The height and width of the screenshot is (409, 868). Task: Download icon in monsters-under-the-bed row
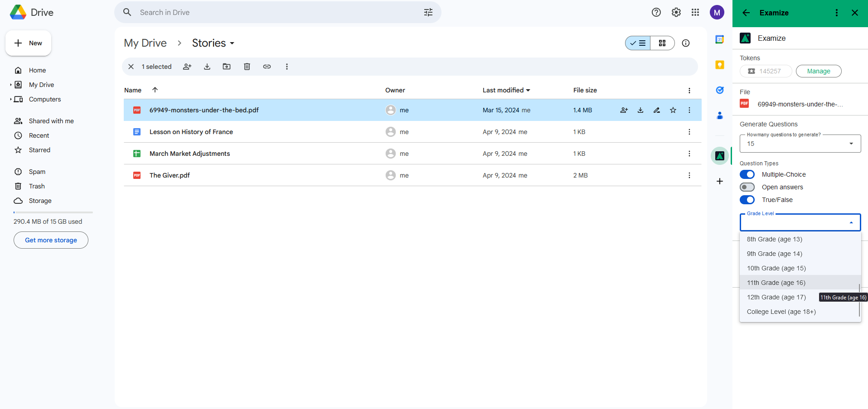[640, 110]
